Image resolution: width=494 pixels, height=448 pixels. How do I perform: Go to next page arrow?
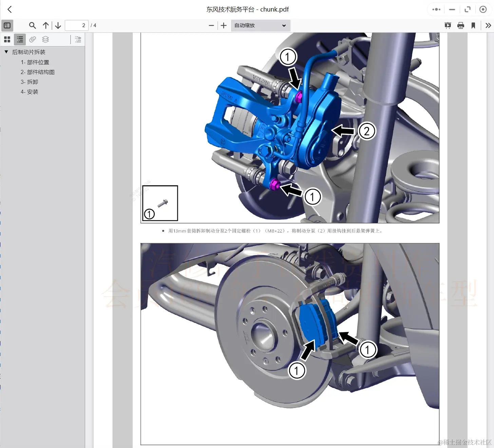pos(58,25)
